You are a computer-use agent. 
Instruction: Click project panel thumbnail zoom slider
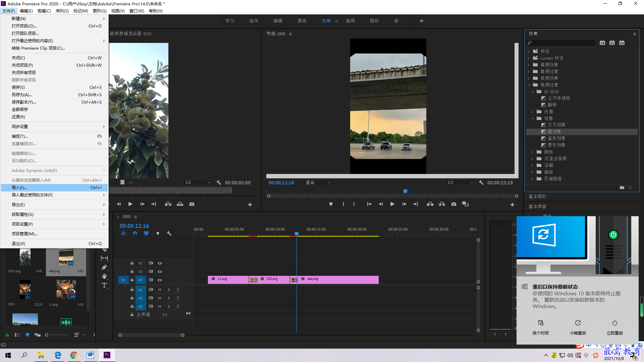56,335
